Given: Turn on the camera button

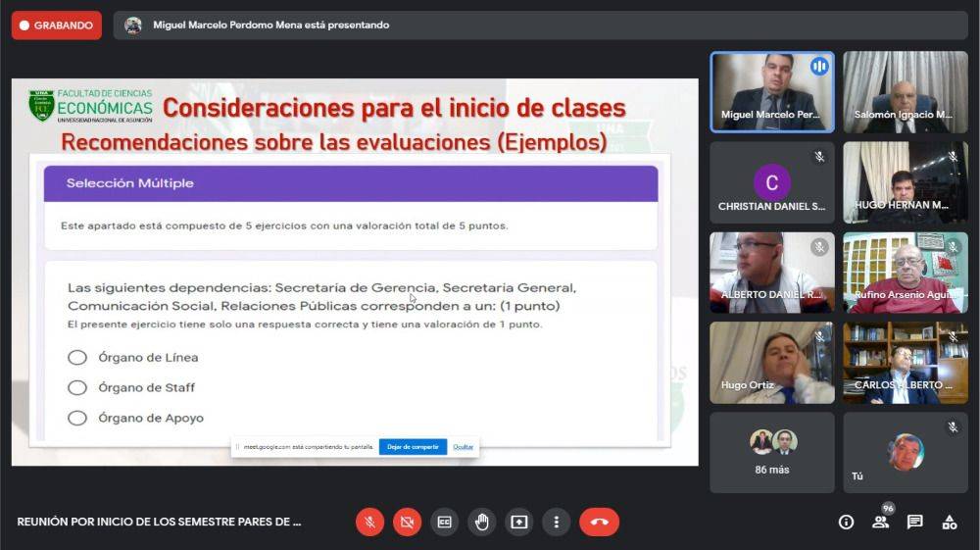Looking at the screenshot, I should pyautogui.click(x=407, y=522).
